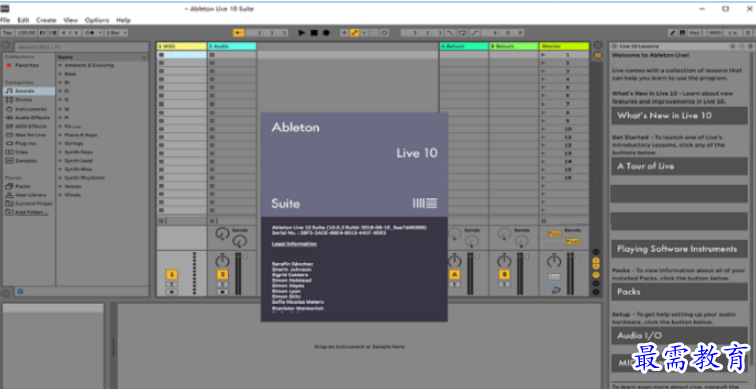Open the Create menu
756x389 pixels.
(x=46, y=20)
